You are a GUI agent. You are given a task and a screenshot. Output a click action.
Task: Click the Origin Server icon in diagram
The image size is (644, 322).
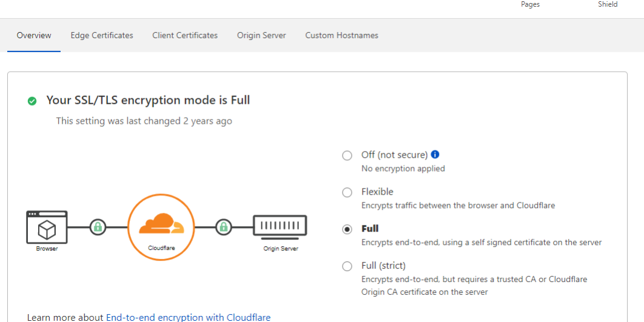pos(280,227)
